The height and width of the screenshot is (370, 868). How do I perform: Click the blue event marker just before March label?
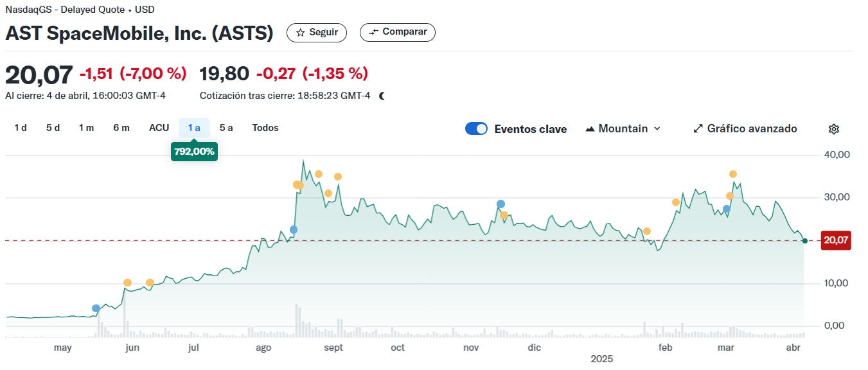point(727,209)
